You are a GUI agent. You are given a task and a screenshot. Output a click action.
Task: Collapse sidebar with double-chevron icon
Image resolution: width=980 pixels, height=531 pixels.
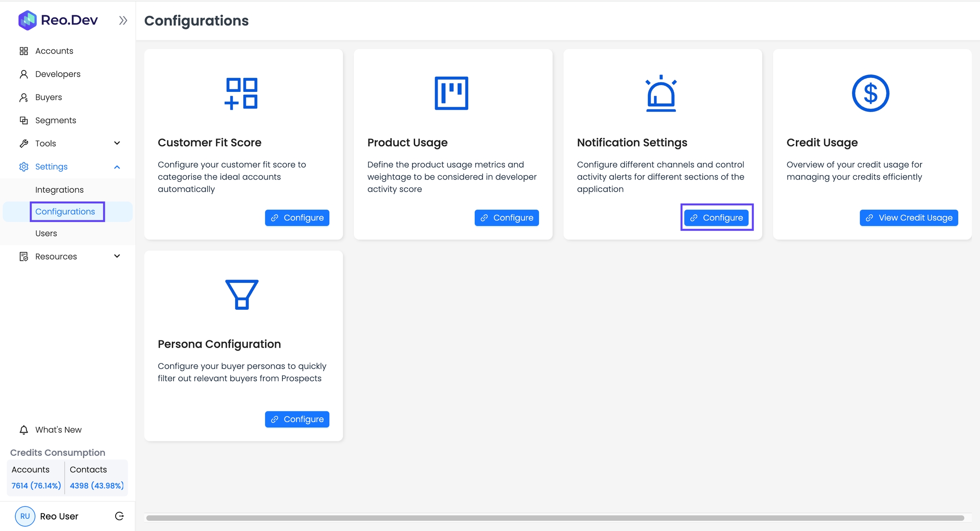pos(123,20)
